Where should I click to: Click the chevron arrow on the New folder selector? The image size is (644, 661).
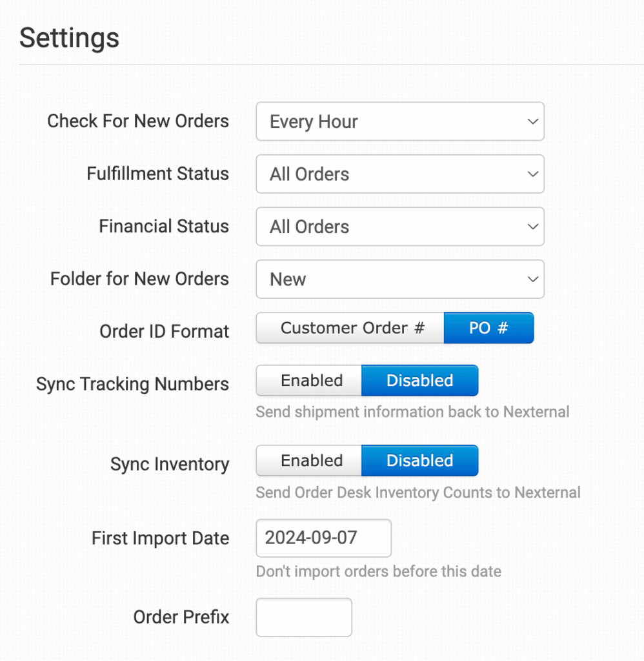point(532,280)
